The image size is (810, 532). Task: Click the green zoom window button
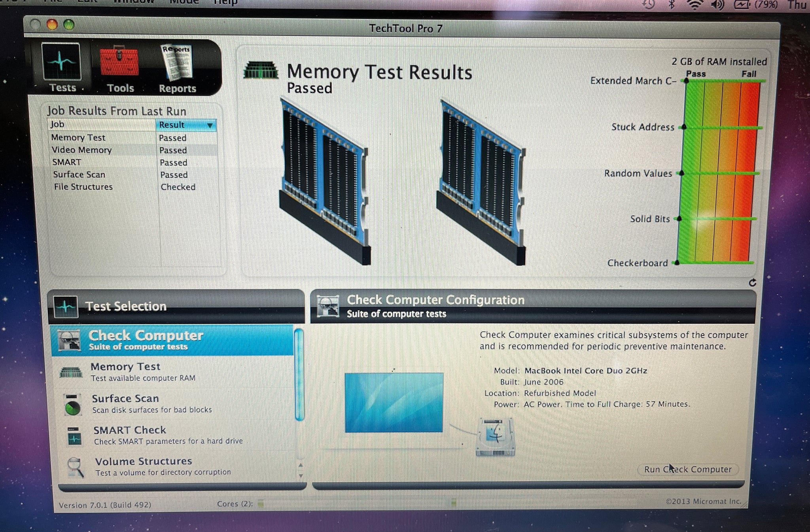coord(69,25)
